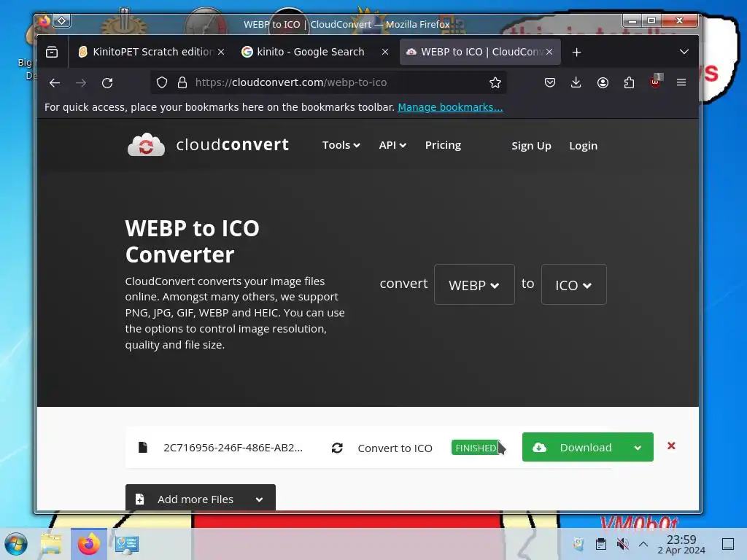Go back with the browser back arrow
The height and width of the screenshot is (560, 747).
tap(54, 83)
